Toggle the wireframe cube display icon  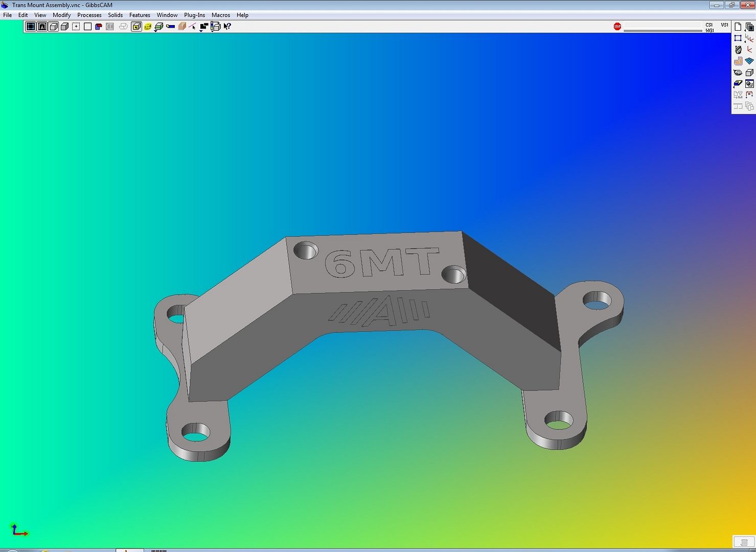click(53, 27)
